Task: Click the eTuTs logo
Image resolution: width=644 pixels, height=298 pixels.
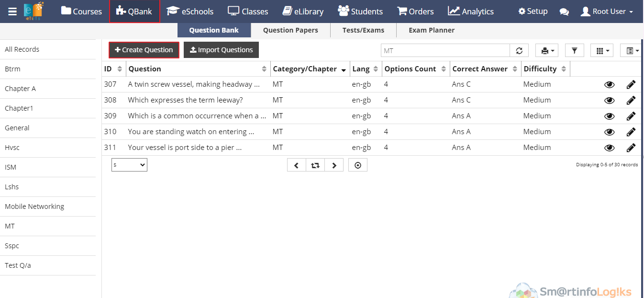Action: (x=34, y=11)
